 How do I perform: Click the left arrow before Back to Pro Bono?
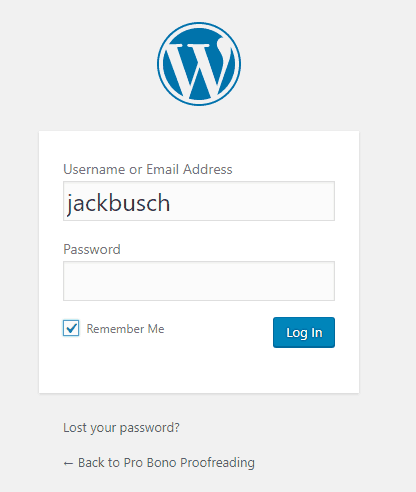pos(68,463)
